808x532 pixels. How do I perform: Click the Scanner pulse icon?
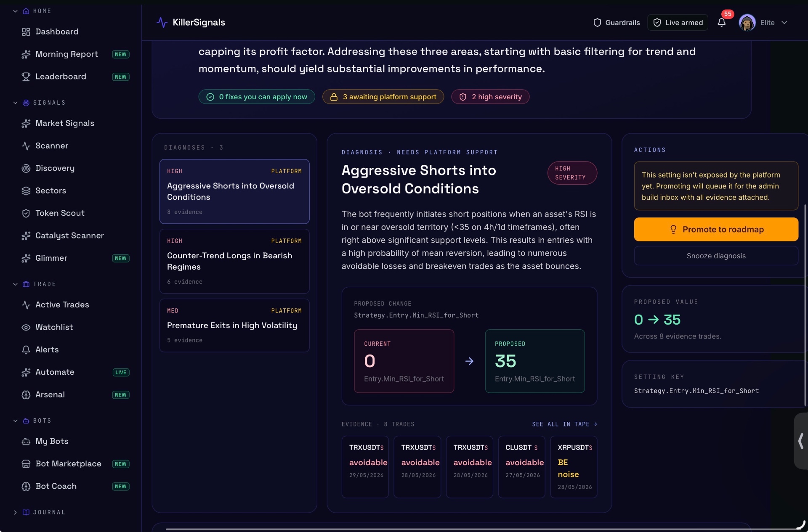pyautogui.click(x=26, y=146)
